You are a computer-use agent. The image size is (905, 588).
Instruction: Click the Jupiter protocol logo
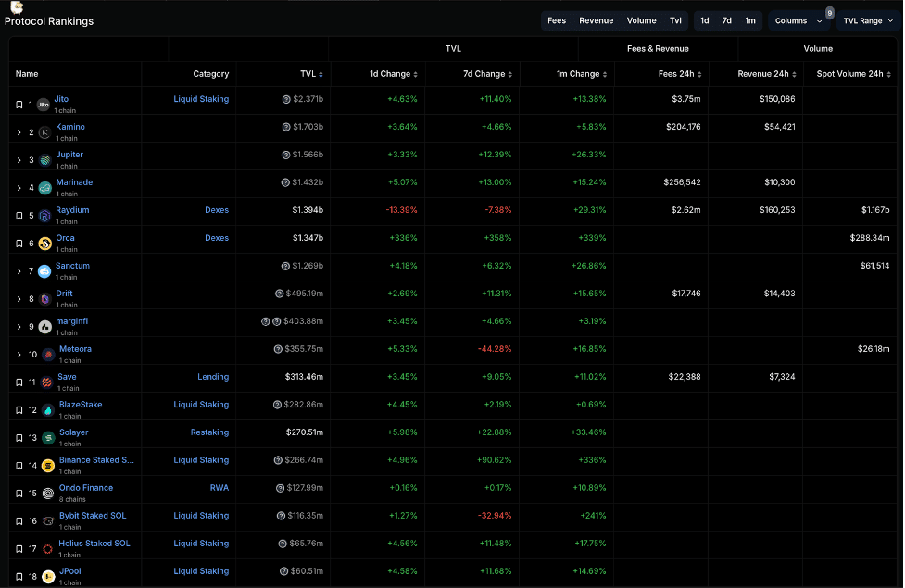point(45,160)
